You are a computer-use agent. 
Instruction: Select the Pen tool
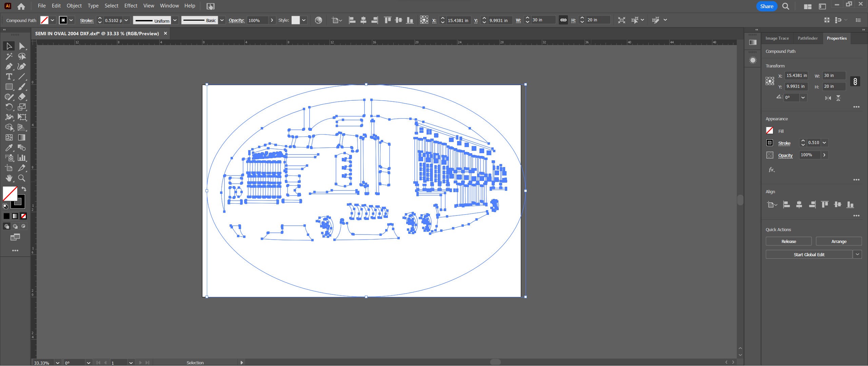8,66
